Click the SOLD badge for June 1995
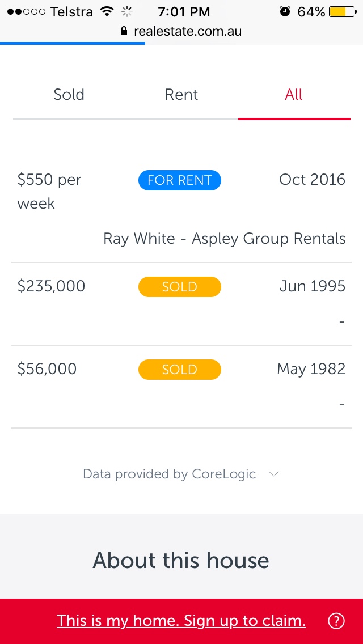 [x=180, y=287]
